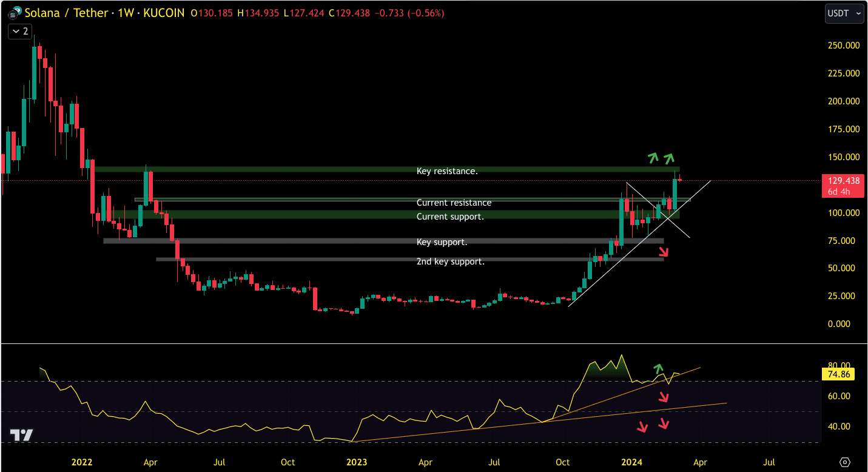This screenshot has width=868, height=472.
Task: Click the RSI value label 74.86
Action: (x=838, y=374)
